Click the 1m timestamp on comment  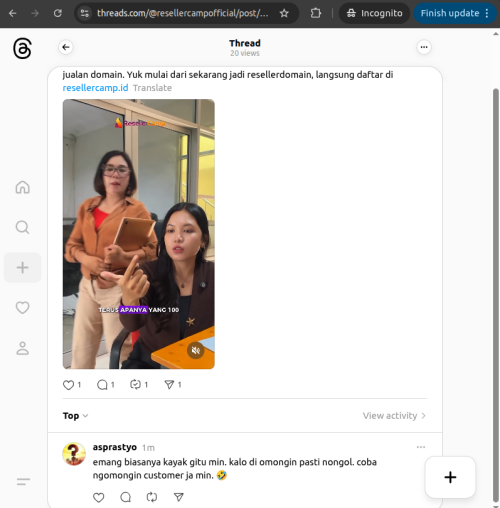click(x=148, y=448)
